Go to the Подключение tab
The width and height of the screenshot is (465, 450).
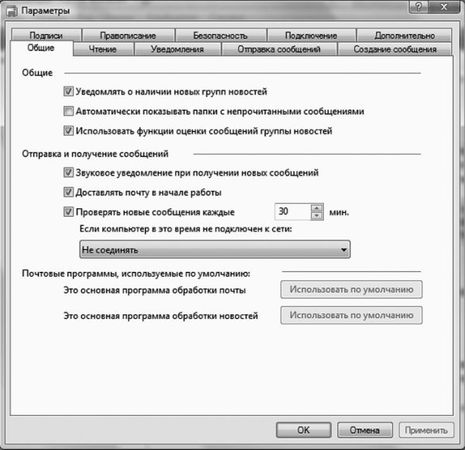click(311, 35)
